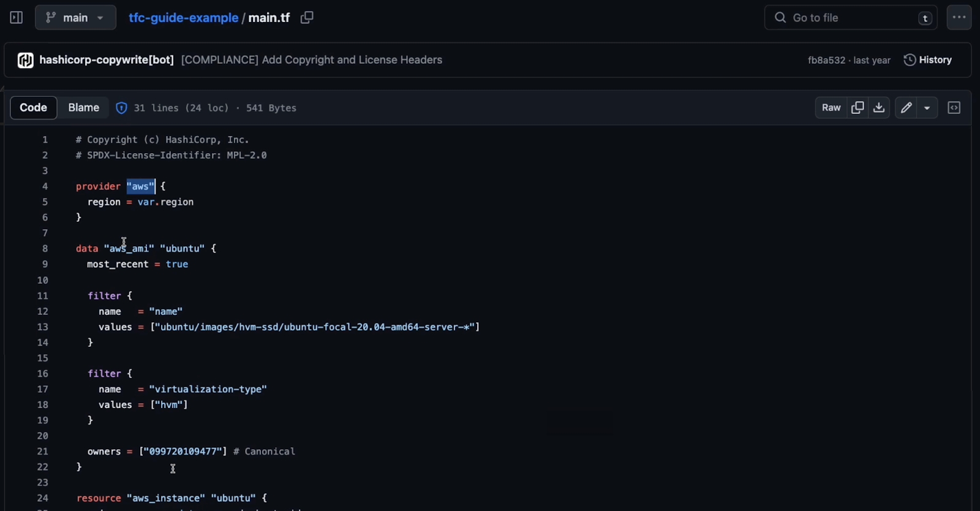Open the symbols panel icon
980x511 pixels.
click(x=954, y=108)
